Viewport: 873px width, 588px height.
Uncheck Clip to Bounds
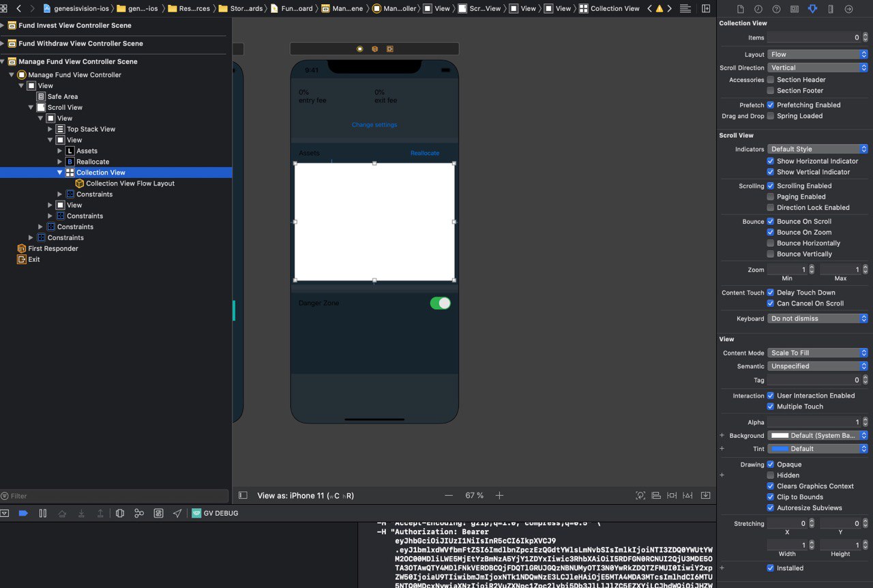point(771,497)
